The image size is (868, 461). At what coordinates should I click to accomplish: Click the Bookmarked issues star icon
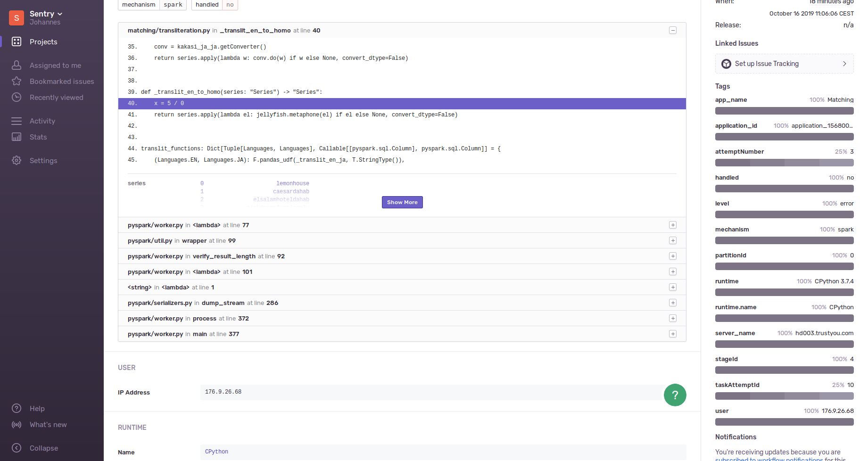pyautogui.click(x=17, y=81)
